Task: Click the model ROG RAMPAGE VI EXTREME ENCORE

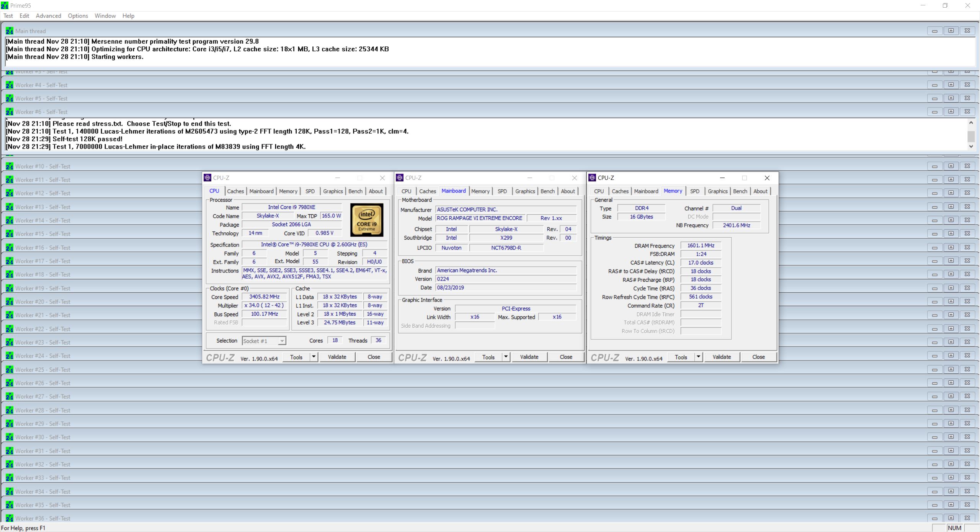Action: pos(480,218)
